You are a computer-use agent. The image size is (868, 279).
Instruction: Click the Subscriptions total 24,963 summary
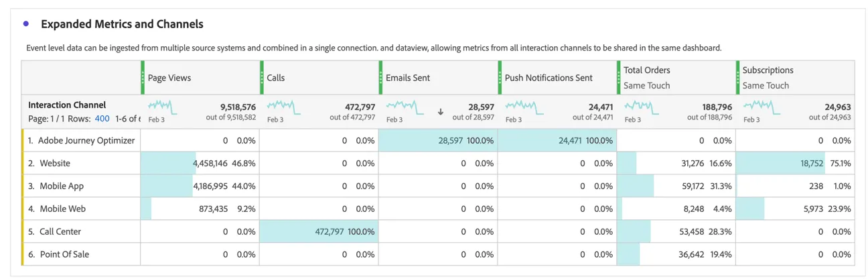pos(837,107)
